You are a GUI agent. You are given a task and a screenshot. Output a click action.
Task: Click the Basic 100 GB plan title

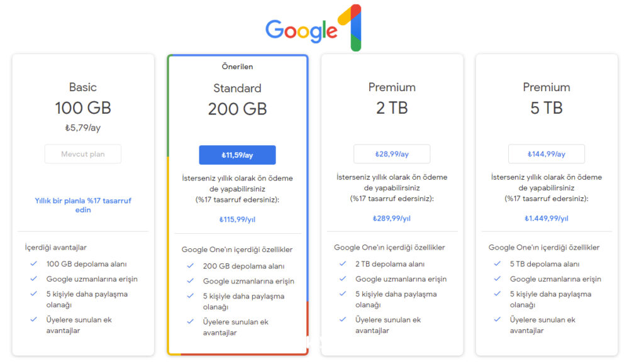point(83,99)
